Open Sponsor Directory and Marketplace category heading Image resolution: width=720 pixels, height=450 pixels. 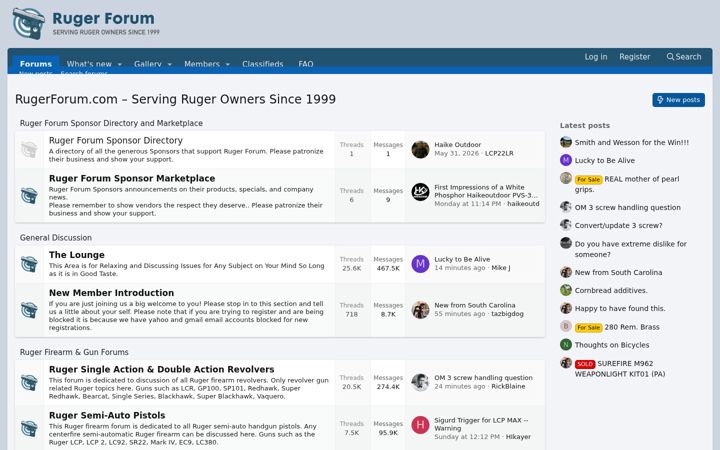coord(111,123)
